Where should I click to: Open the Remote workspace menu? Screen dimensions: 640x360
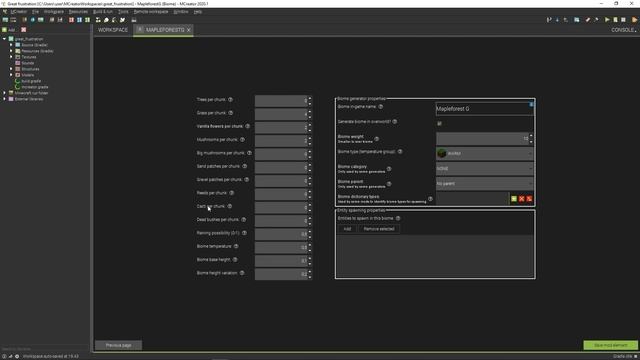point(151,12)
